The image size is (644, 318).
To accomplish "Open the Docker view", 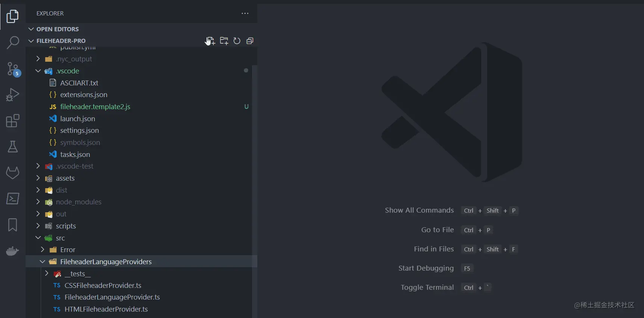I will pyautogui.click(x=13, y=251).
